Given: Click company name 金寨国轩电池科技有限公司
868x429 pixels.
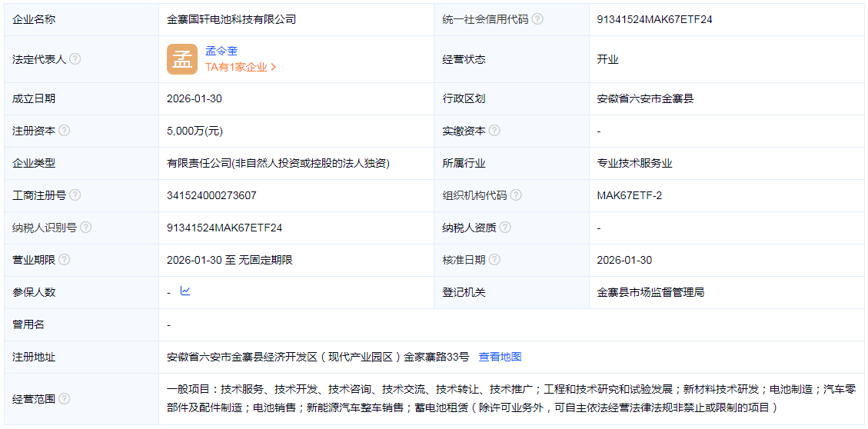Looking at the screenshot, I should 231,19.
